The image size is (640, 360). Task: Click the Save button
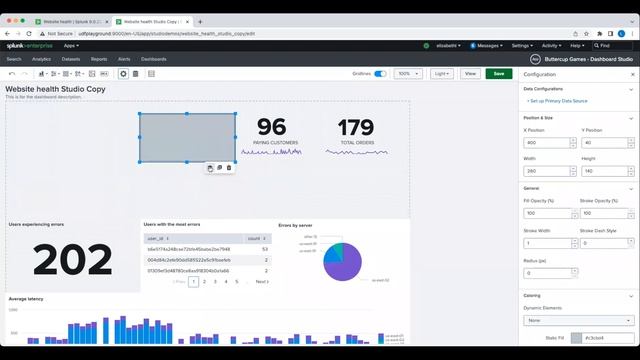tap(499, 74)
